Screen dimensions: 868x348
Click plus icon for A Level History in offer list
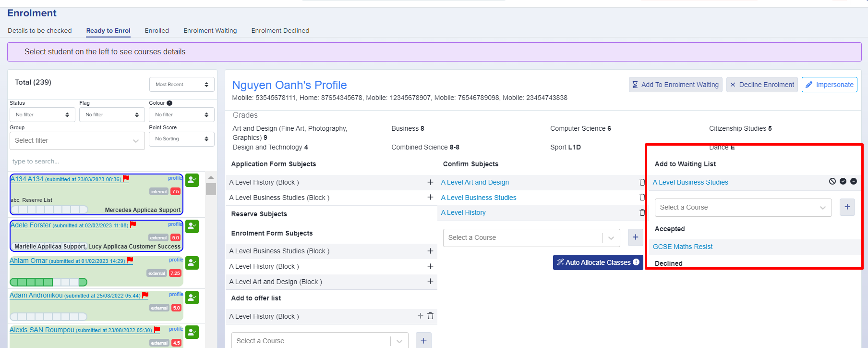click(x=421, y=316)
